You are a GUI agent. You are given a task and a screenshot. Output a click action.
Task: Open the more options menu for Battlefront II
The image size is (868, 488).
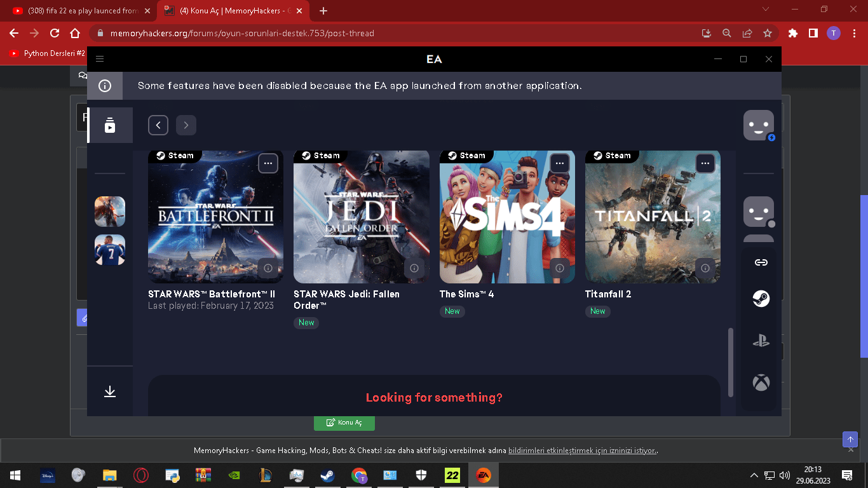[x=268, y=163]
